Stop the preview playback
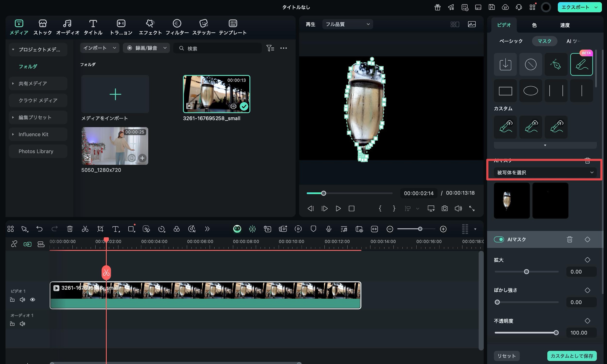The width and height of the screenshot is (607, 364). [x=351, y=209]
